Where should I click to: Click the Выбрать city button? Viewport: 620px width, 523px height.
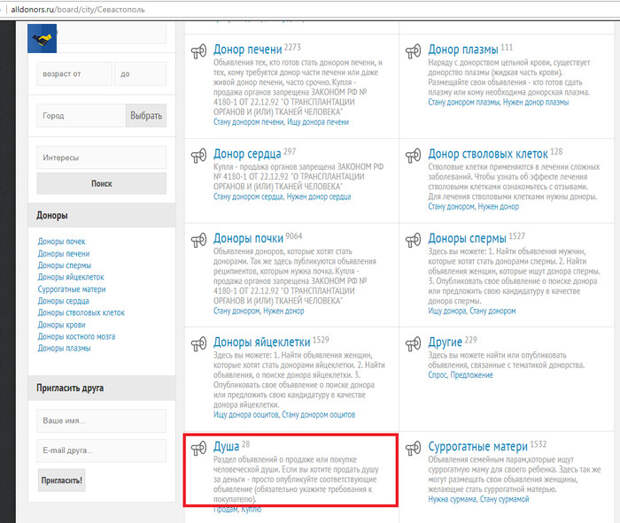pos(146,116)
